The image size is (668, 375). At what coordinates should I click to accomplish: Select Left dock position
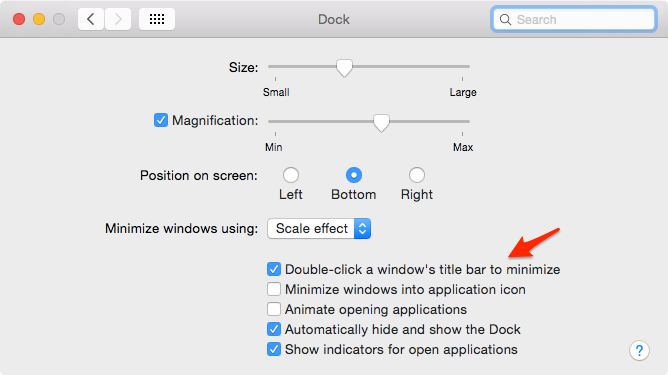[291, 175]
